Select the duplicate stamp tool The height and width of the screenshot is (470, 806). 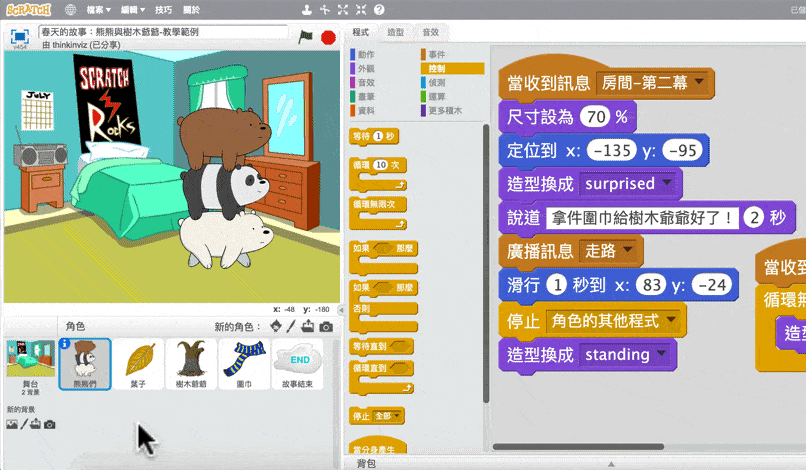pyautogui.click(x=307, y=9)
